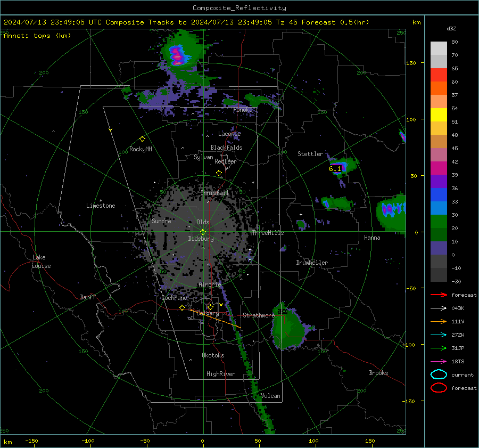The height and width of the screenshot is (448, 479).
Task: Click the Vulcan city label
Action: click(x=271, y=396)
